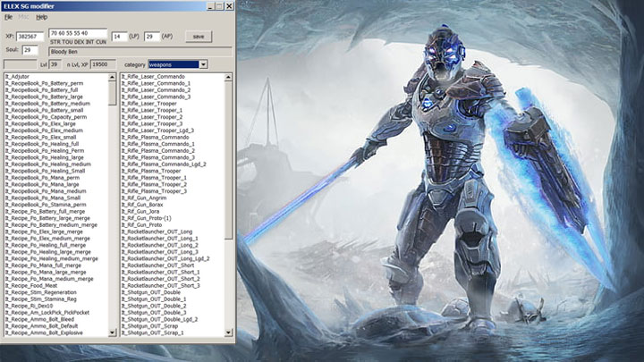Select It_Rifle_Plasma_Commando_Lgd_2
This screenshot has height=362, width=644.
[x=164, y=164]
